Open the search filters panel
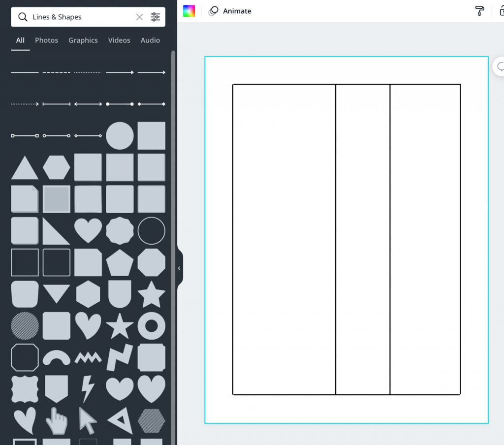The width and height of the screenshot is (504, 445). point(156,17)
